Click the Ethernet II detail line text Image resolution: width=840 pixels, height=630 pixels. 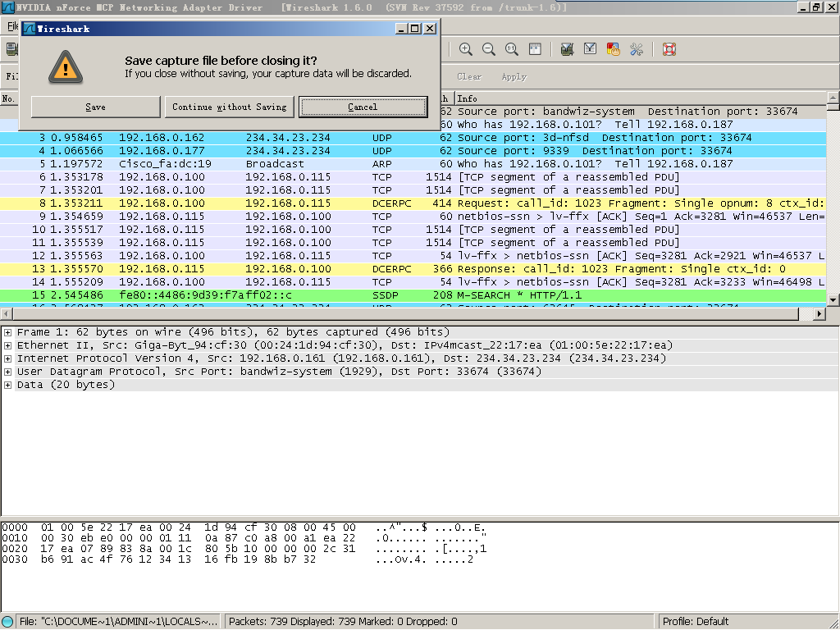click(x=345, y=345)
